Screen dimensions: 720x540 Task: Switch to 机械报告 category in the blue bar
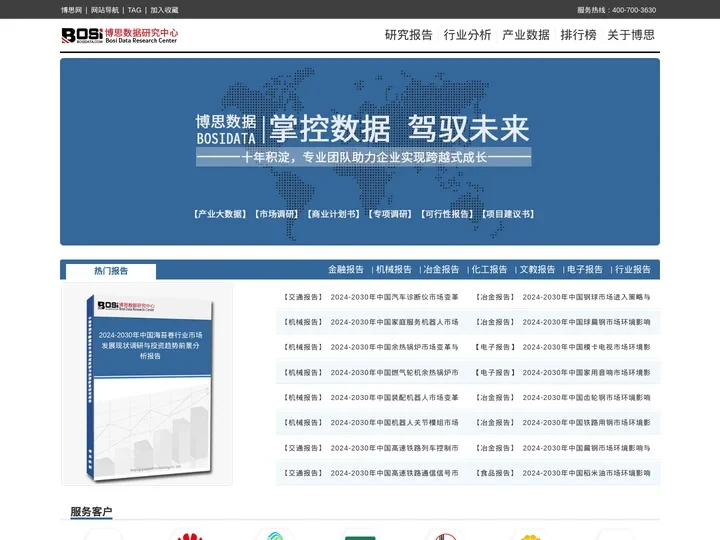point(394,270)
